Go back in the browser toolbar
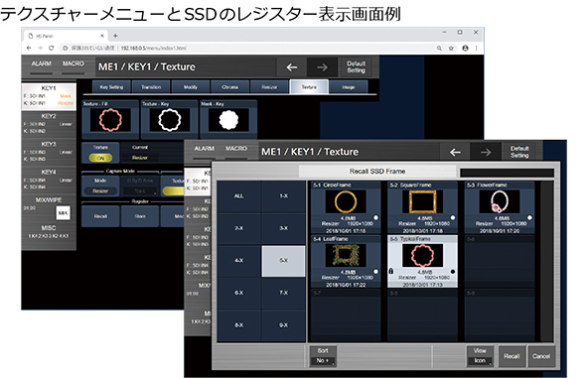 click(x=29, y=48)
